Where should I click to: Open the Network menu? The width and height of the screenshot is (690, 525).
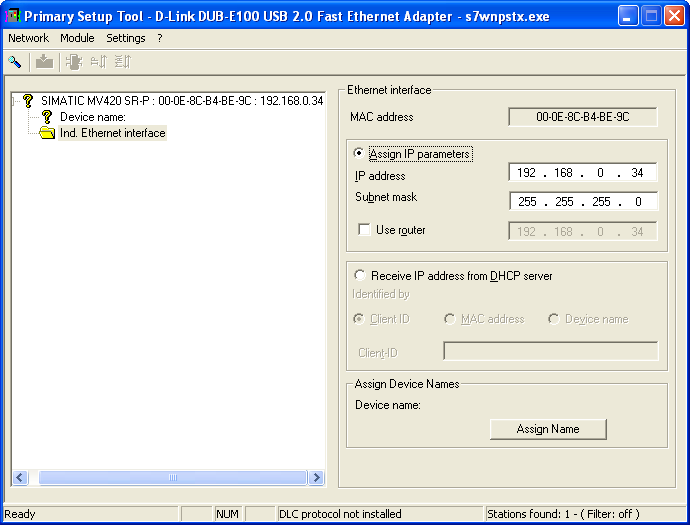pyautogui.click(x=28, y=38)
